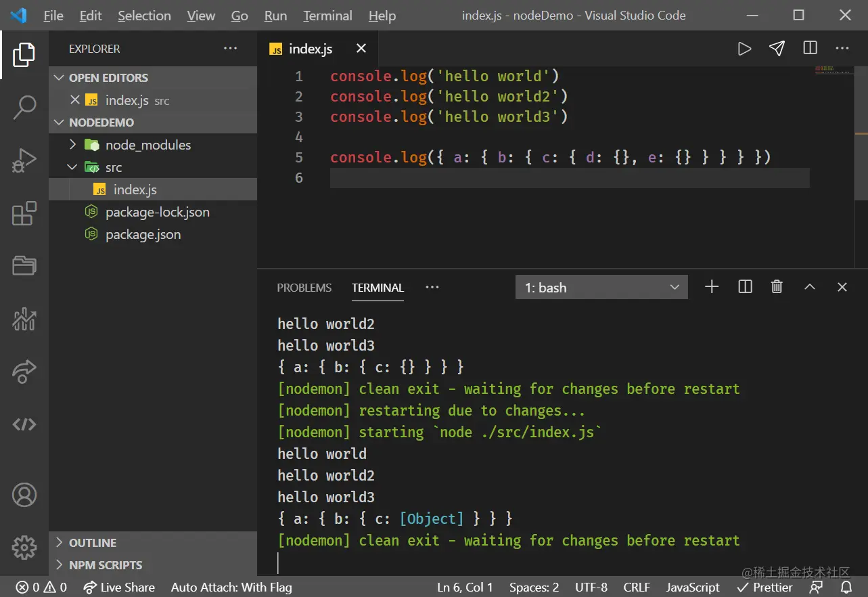
Task: Change CRLF end of line sequence
Action: coord(637,587)
